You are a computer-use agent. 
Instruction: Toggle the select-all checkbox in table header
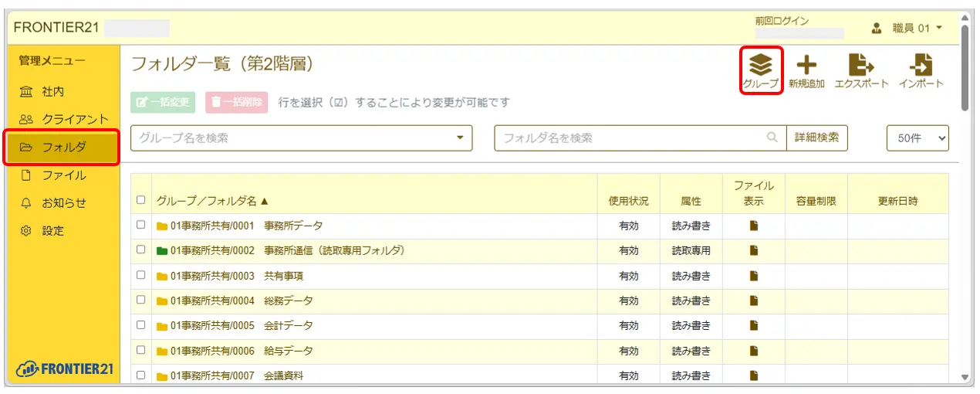140,200
